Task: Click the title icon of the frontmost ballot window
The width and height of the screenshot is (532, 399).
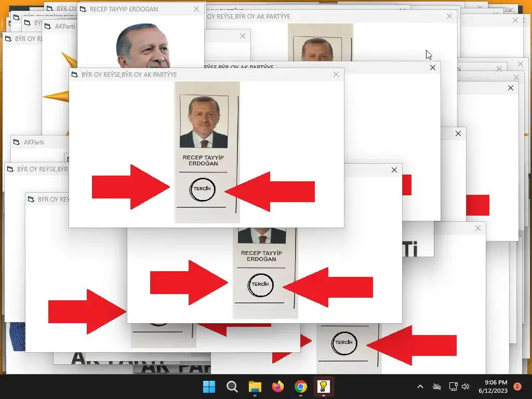Action: pyautogui.click(x=75, y=74)
